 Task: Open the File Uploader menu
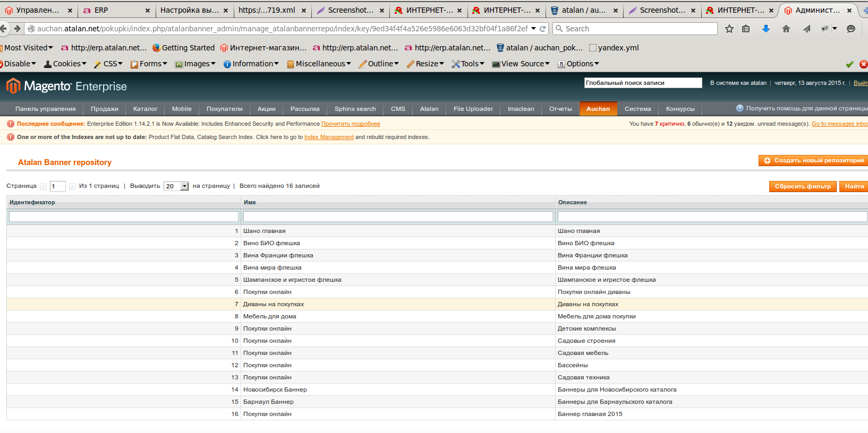[473, 109]
